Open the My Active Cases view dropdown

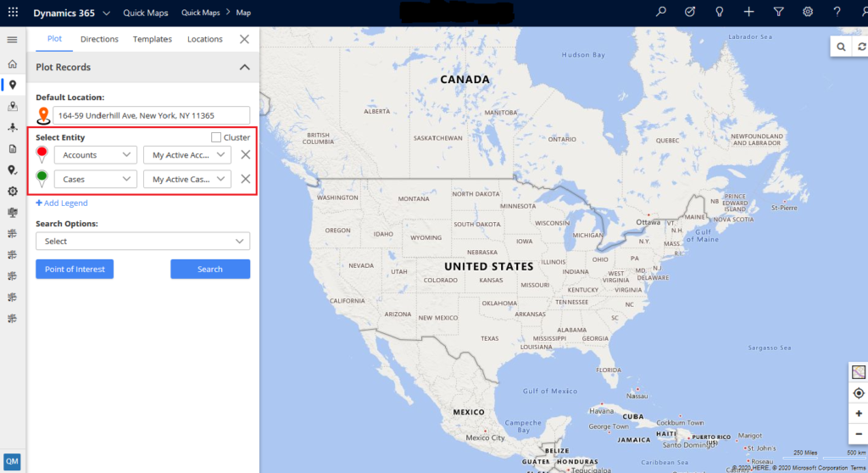pos(187,179)
